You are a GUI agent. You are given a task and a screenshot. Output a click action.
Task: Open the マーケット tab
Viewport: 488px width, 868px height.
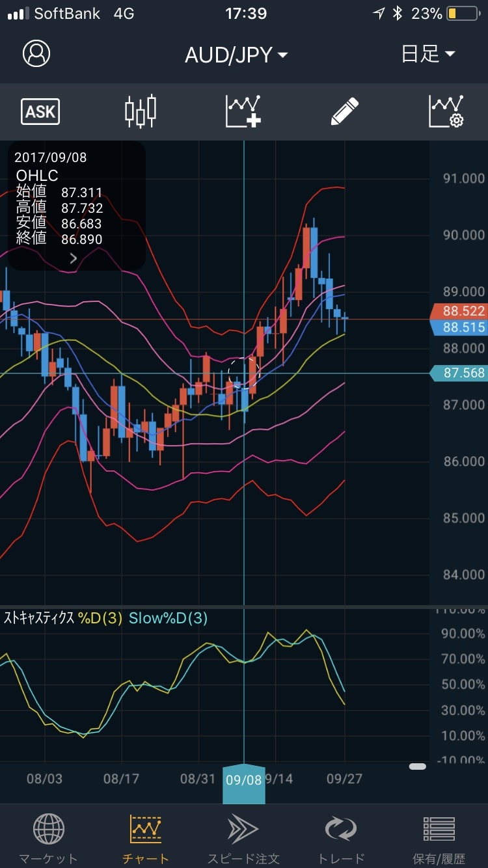coord(49,839)
